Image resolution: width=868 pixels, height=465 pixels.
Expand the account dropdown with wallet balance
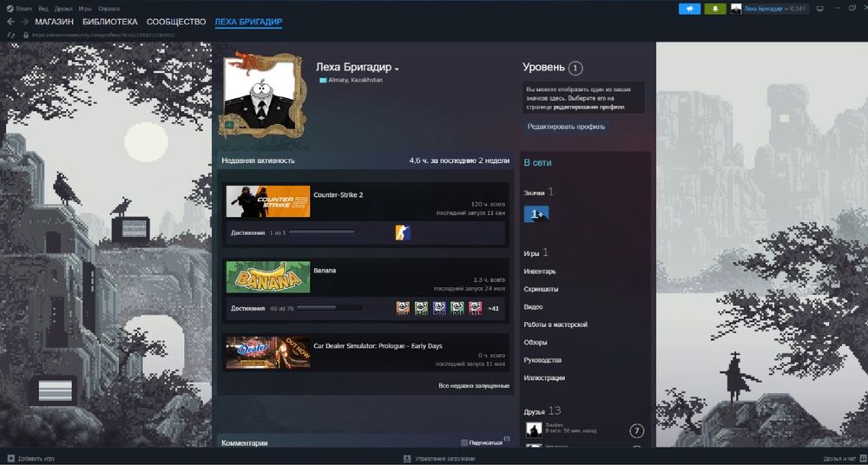[x=774, y=9]
